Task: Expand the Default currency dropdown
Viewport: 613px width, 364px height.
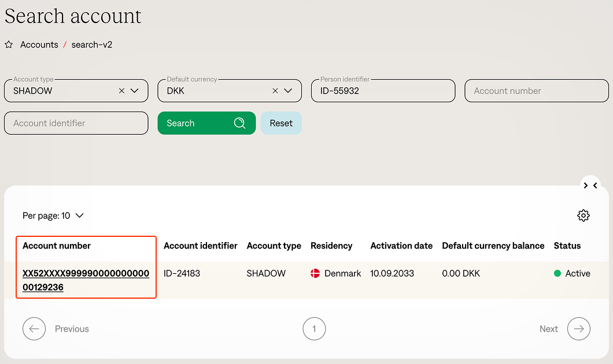Action: point(289,91)
